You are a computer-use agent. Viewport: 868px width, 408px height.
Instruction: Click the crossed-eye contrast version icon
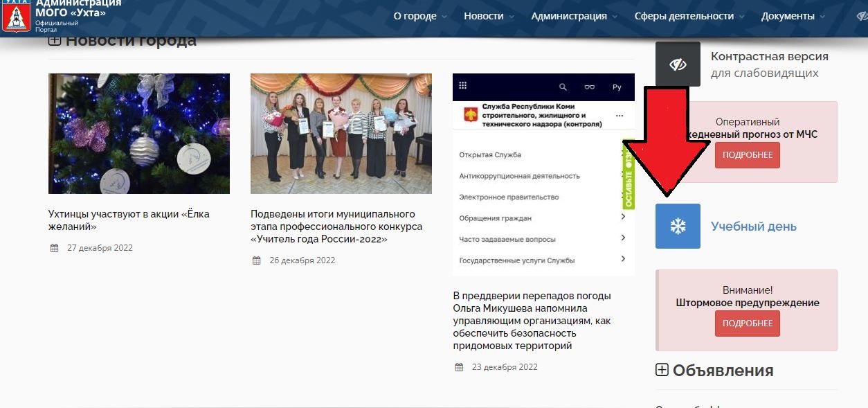(x=678, y=64)
